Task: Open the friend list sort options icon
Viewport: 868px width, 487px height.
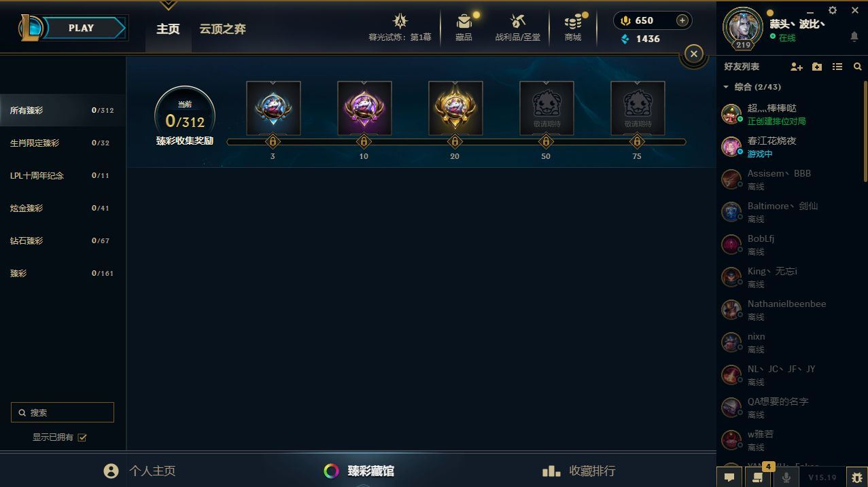Action: click(x=837, y=67)
